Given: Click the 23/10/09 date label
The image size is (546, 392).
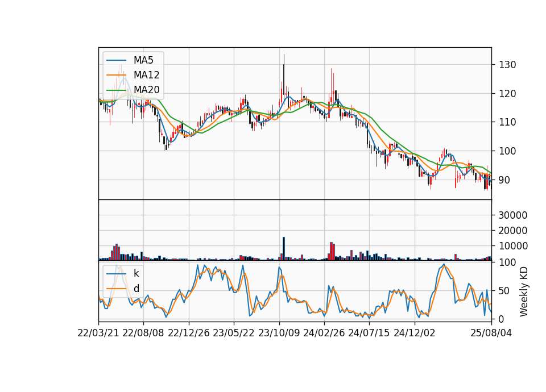Looking at the screenshot, I should [x=279, y=333].
